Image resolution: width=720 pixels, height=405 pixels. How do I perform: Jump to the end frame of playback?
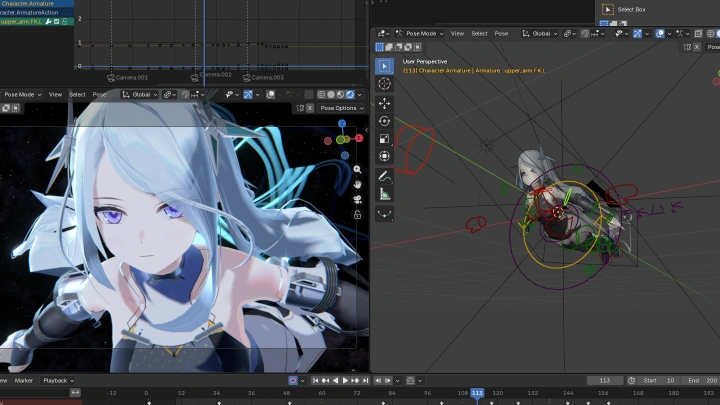(x=366, y=381)
